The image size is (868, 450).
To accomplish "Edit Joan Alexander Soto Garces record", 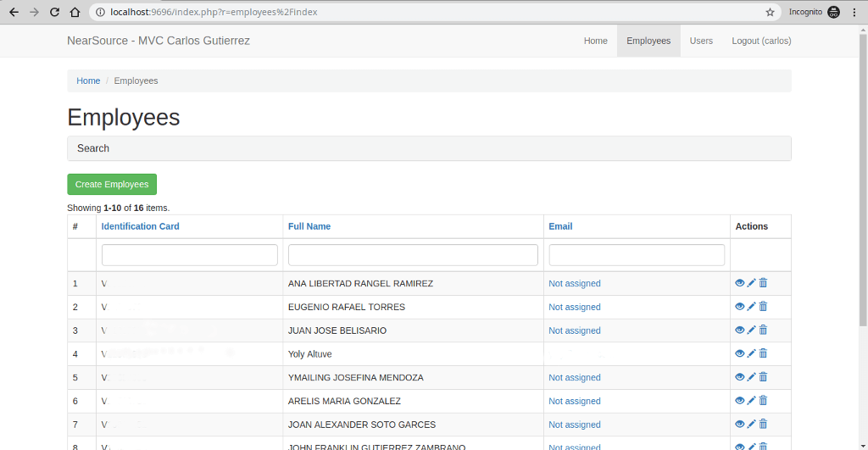I will (751, 424).
